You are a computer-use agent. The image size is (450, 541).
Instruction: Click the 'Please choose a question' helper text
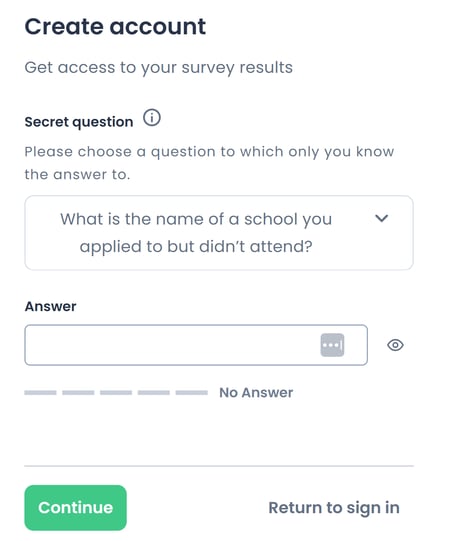point(209,163)
